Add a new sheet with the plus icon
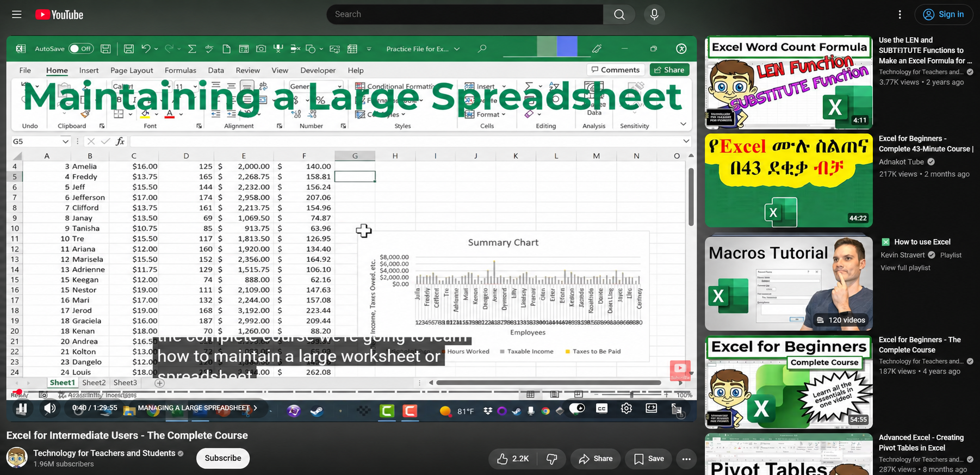The image size is (980, 475). (x=159, y=383)
